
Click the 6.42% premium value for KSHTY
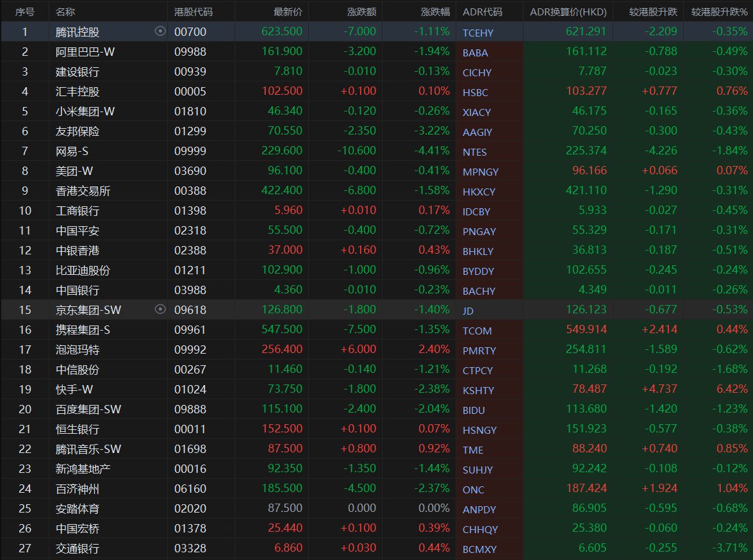click(x=731, y=390)
